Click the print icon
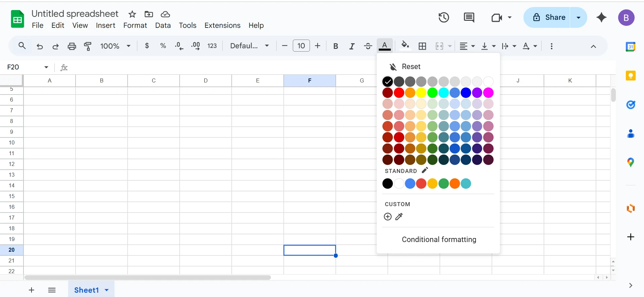Viewport: 644px width, 297px height. click(72, 46)
